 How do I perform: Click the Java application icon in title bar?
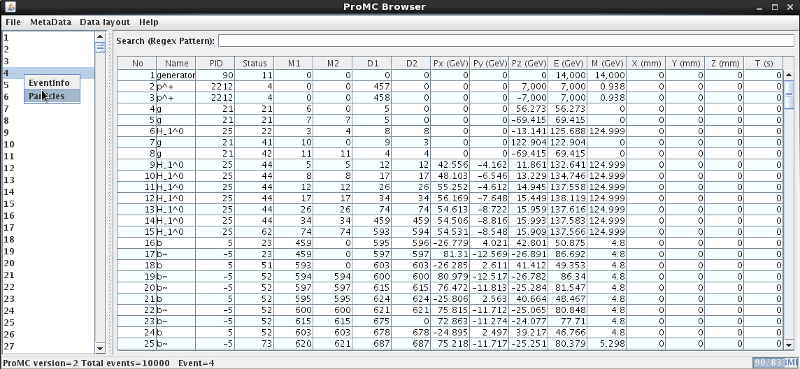[10, 7]
